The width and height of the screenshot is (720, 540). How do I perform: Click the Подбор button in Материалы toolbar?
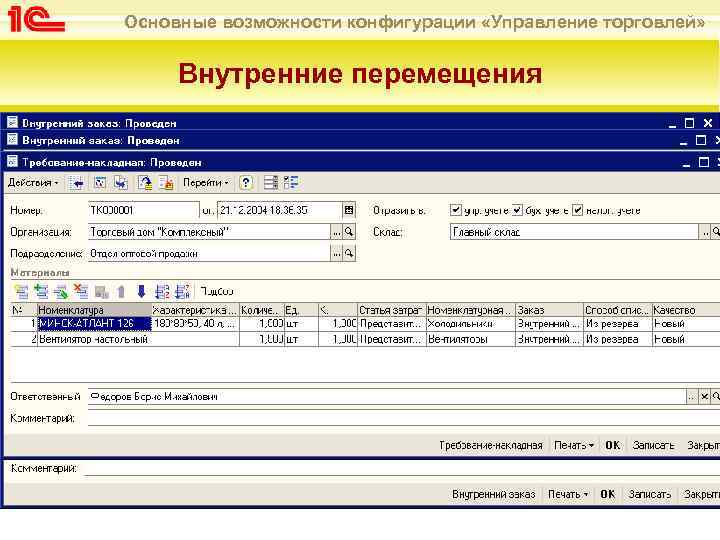coord(217,292)
